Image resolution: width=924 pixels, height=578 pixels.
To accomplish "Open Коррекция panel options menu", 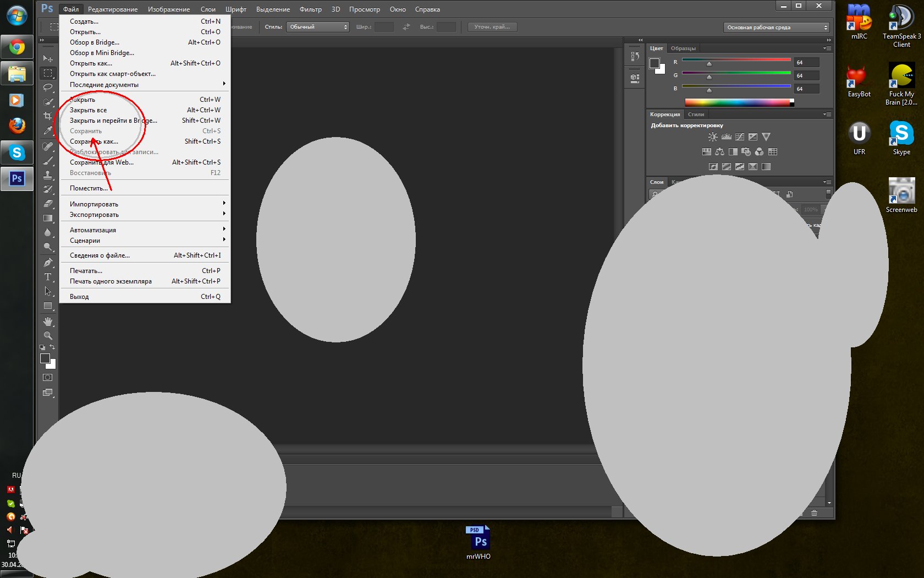I will pyautogui.click(x=827, y=114).
